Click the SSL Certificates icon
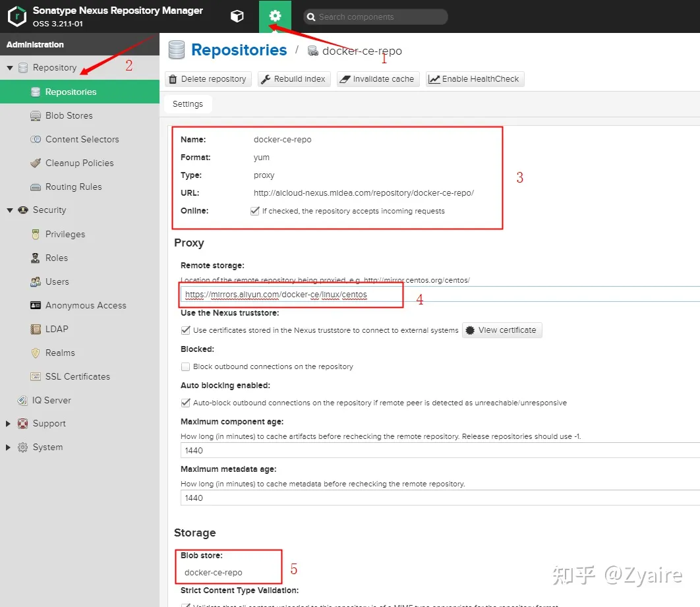The height and width of the screenshot is (607, 700). pos(36,377)
